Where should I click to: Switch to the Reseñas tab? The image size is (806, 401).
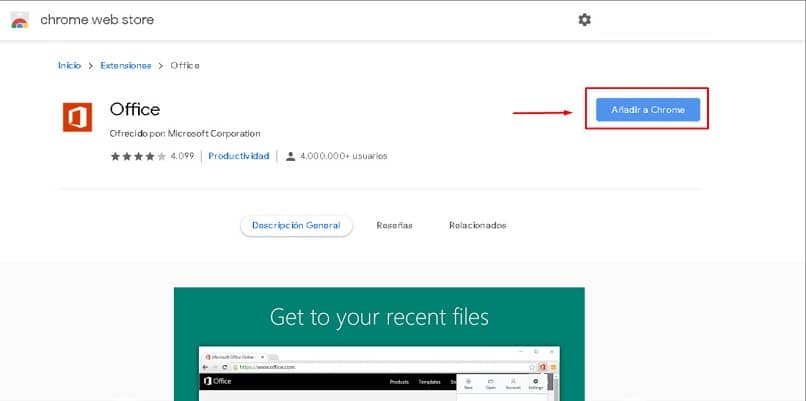coord(394,226)
